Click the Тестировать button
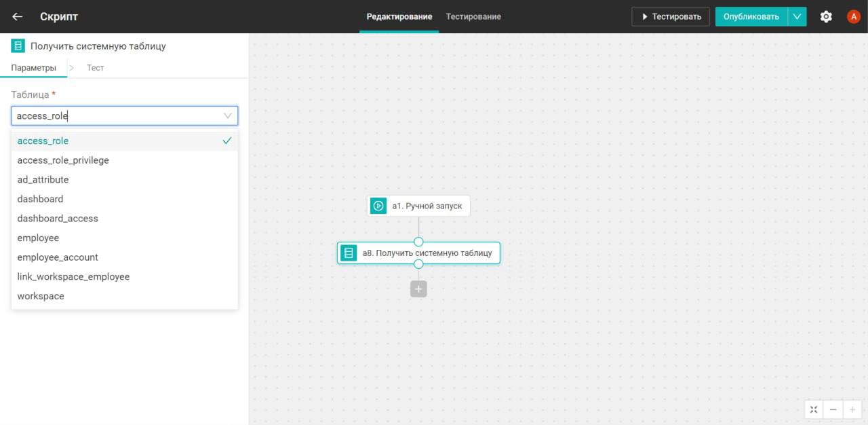Screen dimensions: 868x425 [x=671, y=16]
